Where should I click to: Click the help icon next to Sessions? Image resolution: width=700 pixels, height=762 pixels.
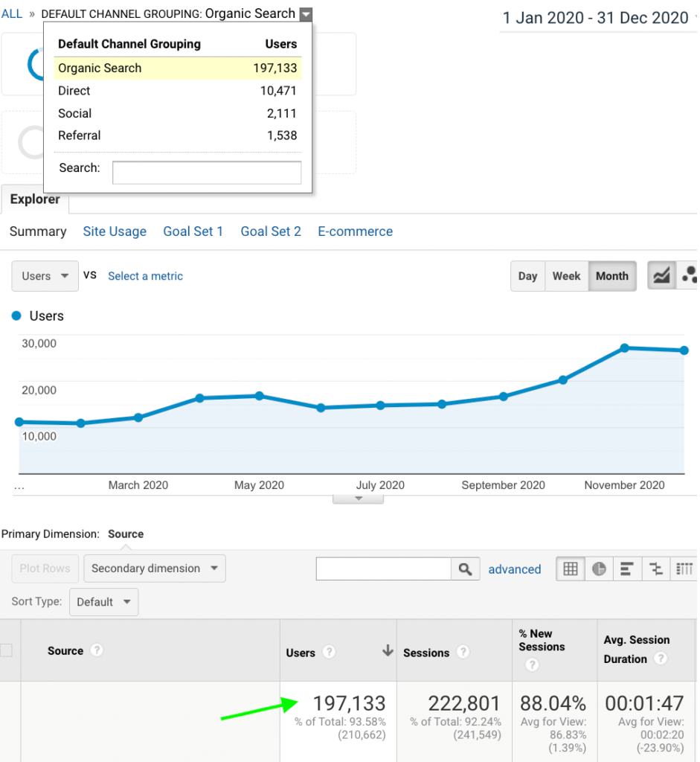pos(463,653)
